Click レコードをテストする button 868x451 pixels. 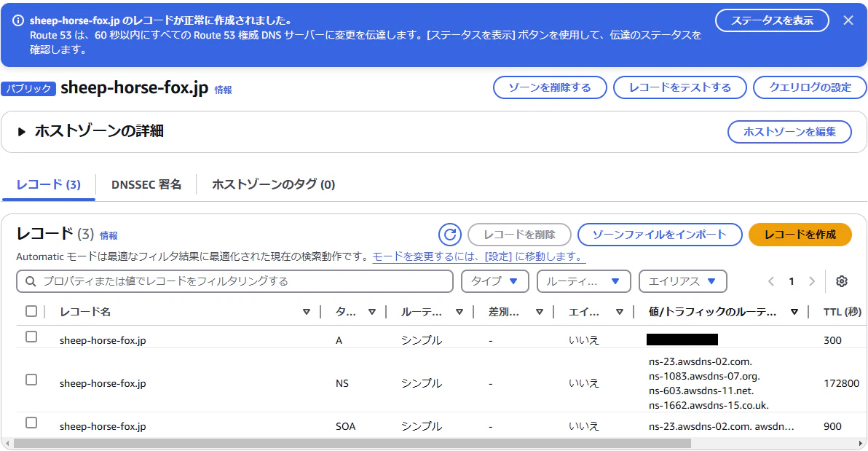680,87
